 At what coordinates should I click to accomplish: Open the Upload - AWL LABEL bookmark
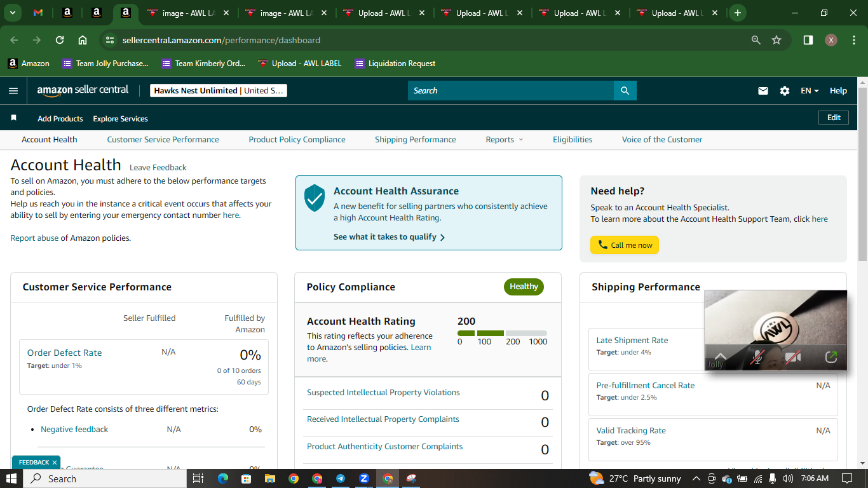click(x=299, y=64)
